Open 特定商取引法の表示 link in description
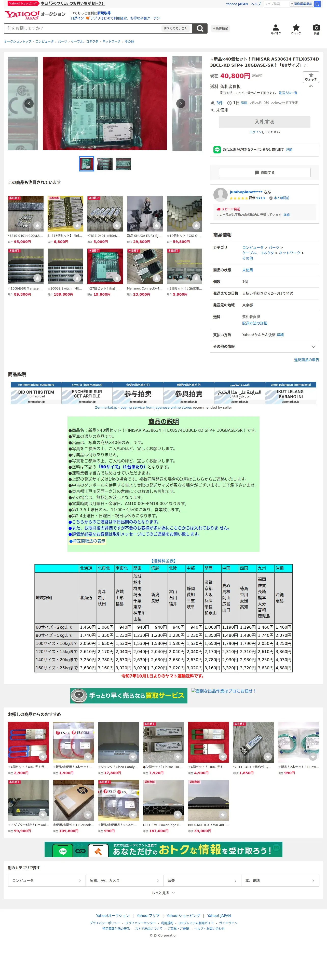Screen dimensions: 327x980 pos(87,541)
